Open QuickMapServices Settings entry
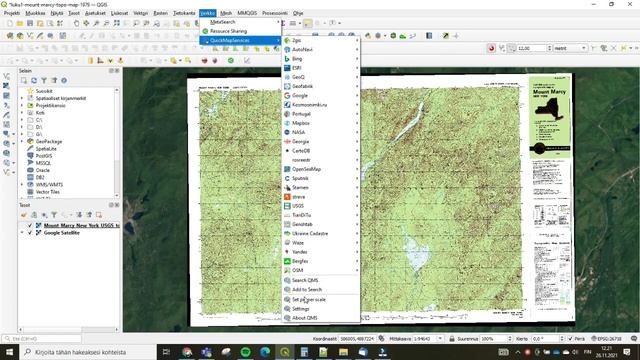Viewport: 640px width, 360px height. click(x=321, y=309)
